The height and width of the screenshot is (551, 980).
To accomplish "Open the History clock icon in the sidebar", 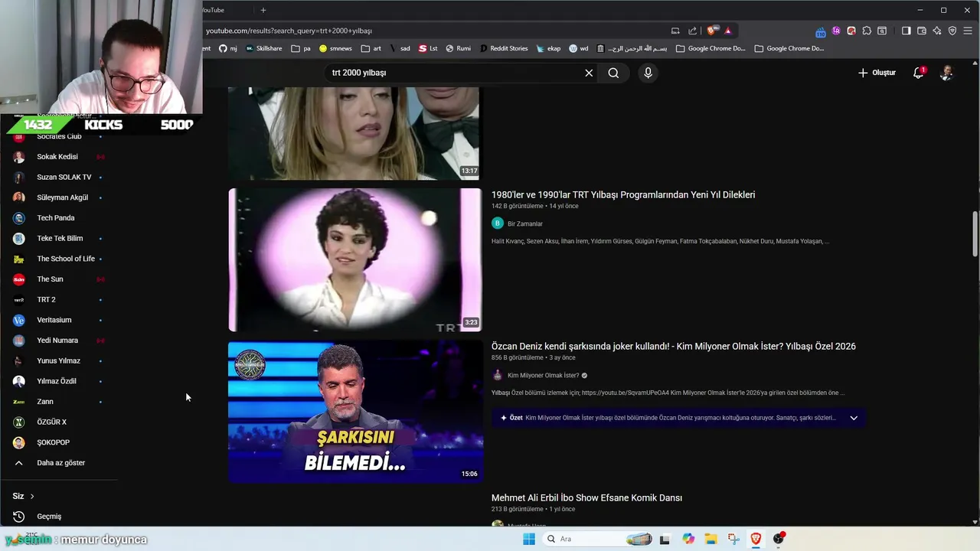I will [x=19, y=517].
